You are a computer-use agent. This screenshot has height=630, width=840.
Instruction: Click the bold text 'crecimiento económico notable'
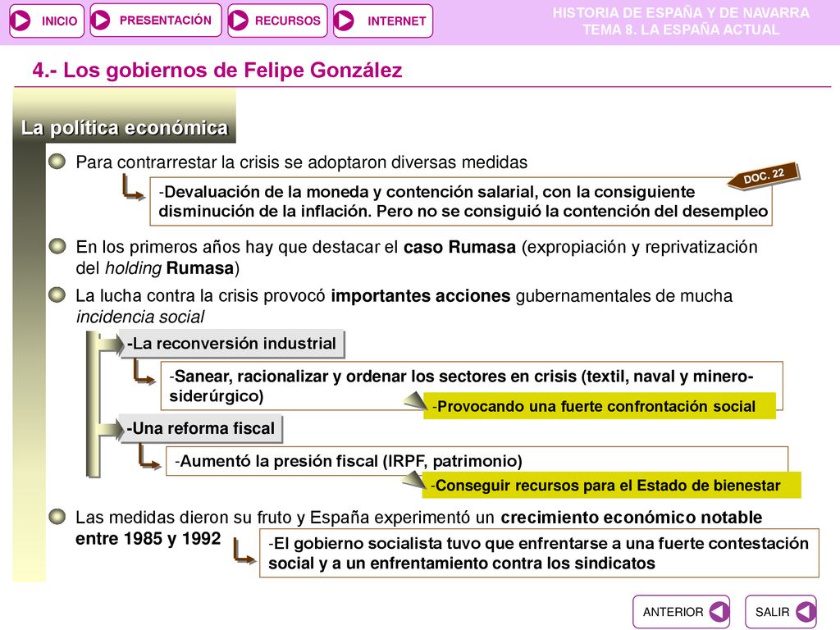pyautogui.click(x=632, y=518)
